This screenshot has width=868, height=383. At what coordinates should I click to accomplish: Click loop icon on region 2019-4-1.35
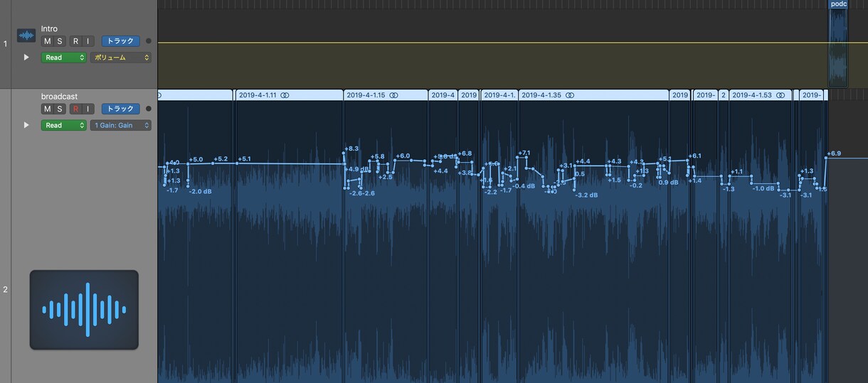(x=570, y=95)
